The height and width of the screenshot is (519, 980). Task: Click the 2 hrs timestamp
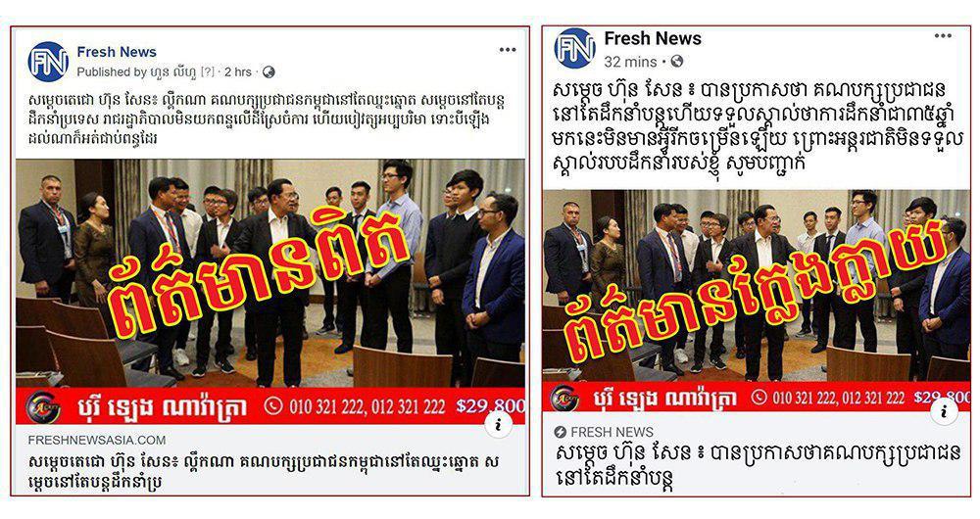click(237, 72)
